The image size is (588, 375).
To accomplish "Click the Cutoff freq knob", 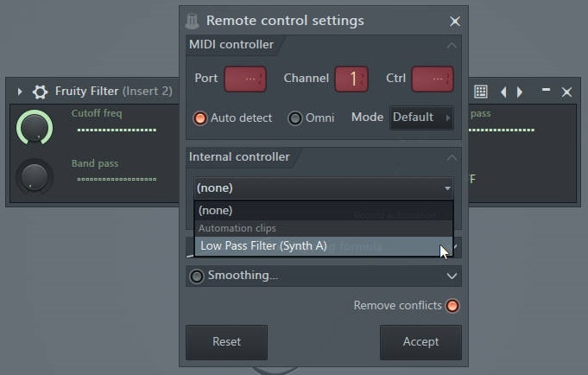I will coord(35,128).
